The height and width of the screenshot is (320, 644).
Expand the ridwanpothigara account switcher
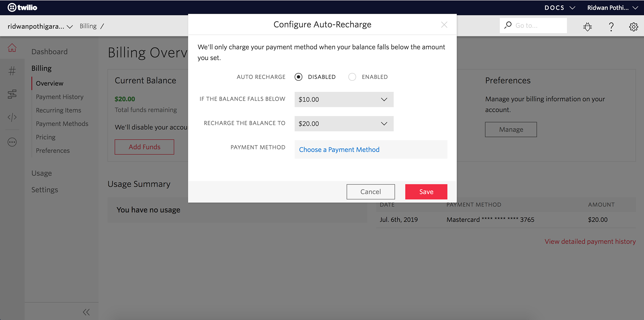pyautogui.click(x=40, y=26)
